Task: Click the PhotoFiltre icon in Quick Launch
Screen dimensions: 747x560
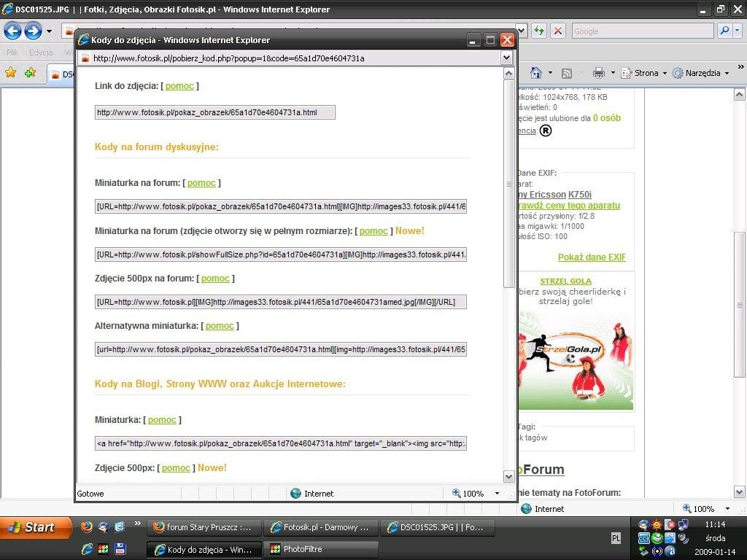Action: [x=103, y=548]
